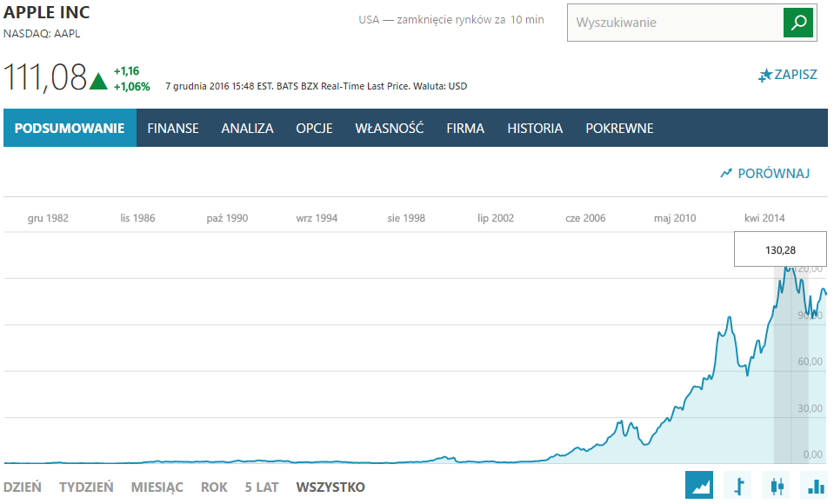Image resolution: width=834 pixels, height=504 pixels.
Task: Click the 60,00 y-axis label
Action: coord(810,361)
